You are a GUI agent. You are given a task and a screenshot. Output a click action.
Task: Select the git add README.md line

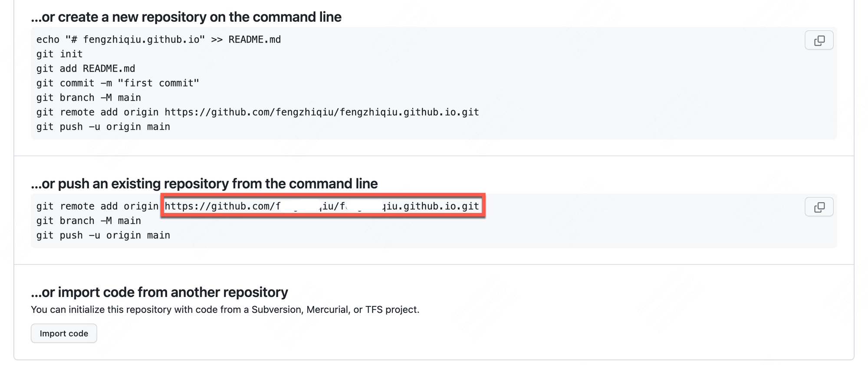[85, 68]
